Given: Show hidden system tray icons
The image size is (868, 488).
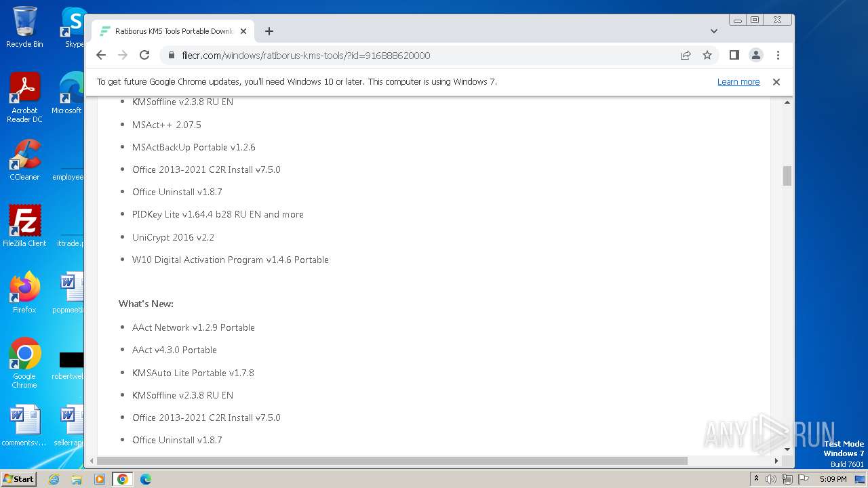Looking at the screenshot, I should (x=757, y=479).
